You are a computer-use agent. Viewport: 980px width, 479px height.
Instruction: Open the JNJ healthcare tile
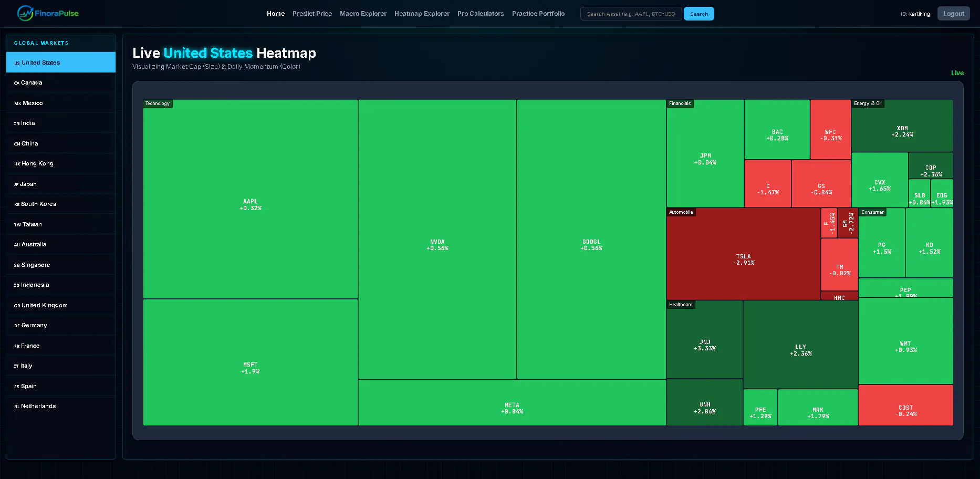(705, 339)
